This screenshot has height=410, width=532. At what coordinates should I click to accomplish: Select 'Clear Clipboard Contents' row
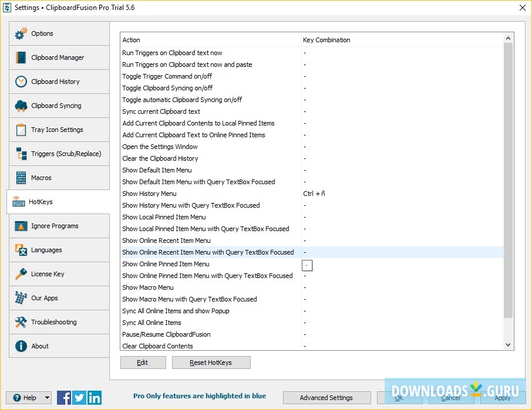(311, 346)
